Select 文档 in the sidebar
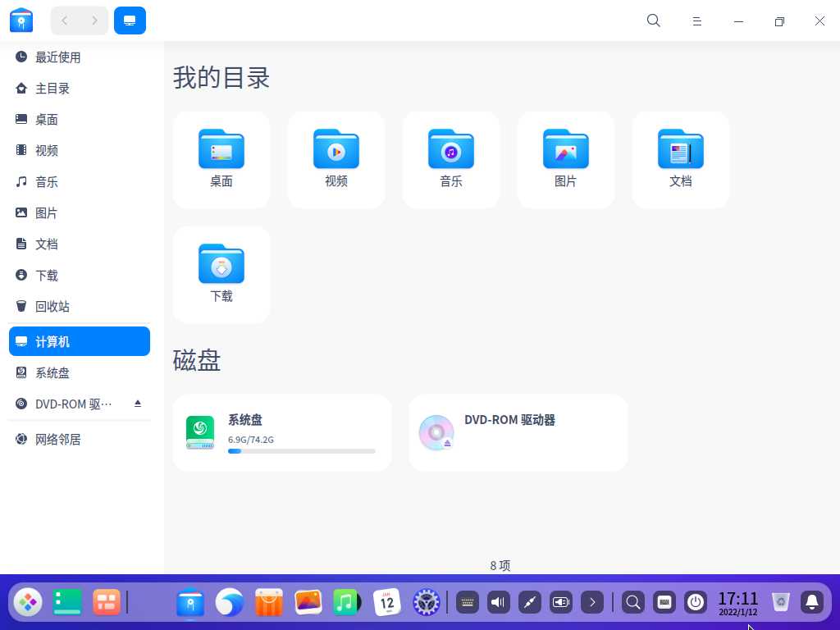The image size is (840, 630). pyautogui.click(x=80, y=244)
